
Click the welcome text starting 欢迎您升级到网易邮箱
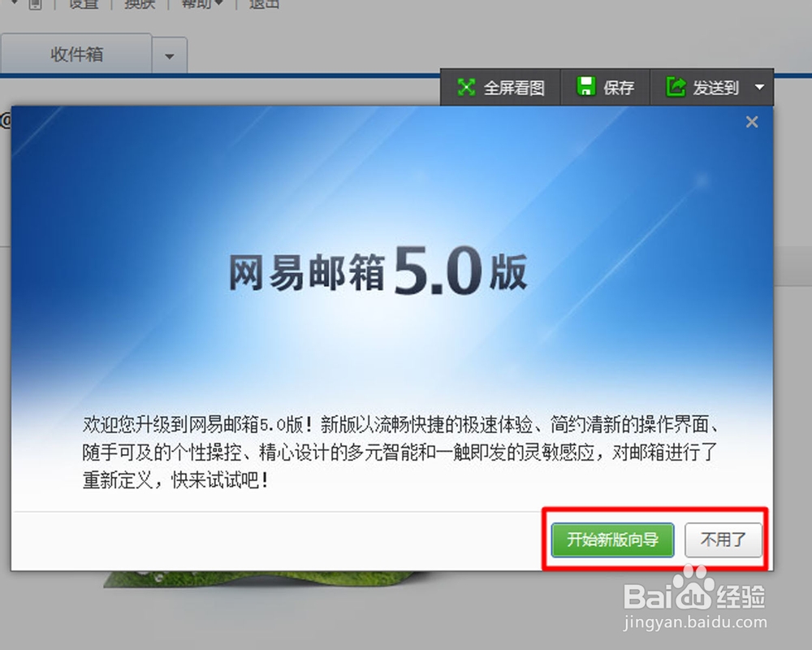400,452
